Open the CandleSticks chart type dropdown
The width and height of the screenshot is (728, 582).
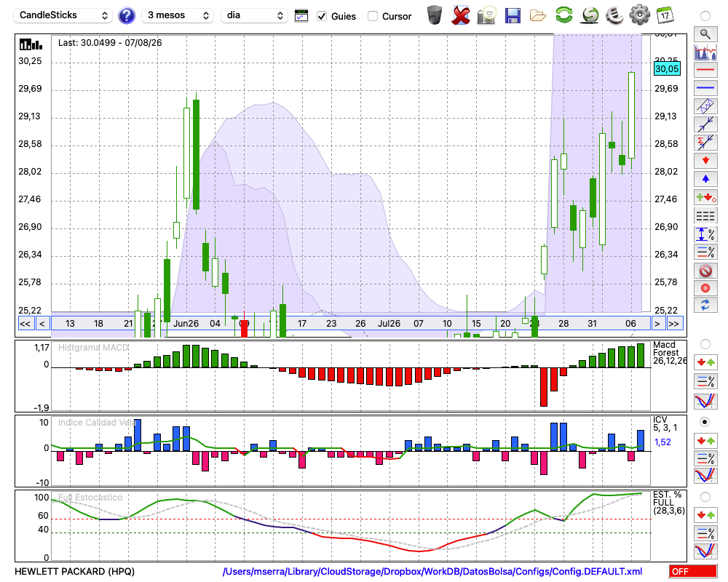coord(63,15)
